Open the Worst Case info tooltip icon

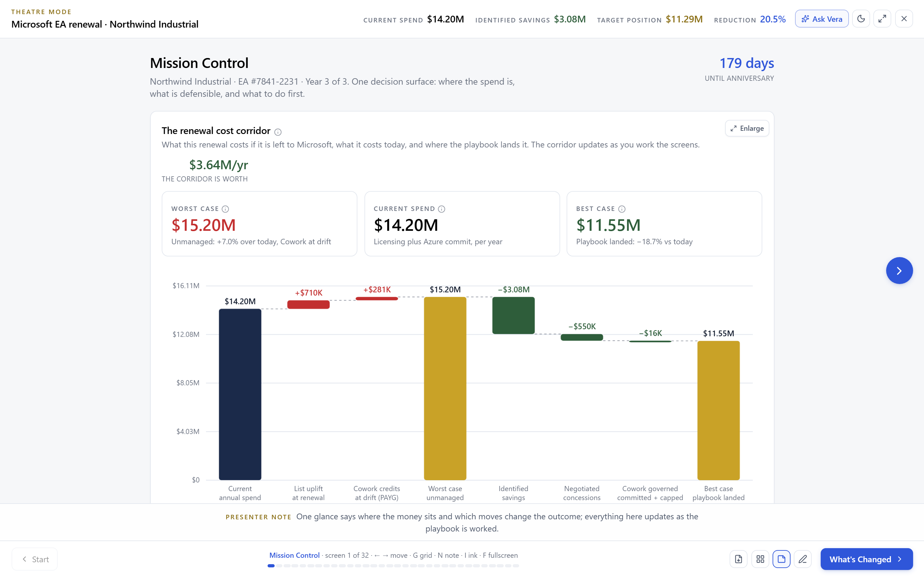(225, 209)
